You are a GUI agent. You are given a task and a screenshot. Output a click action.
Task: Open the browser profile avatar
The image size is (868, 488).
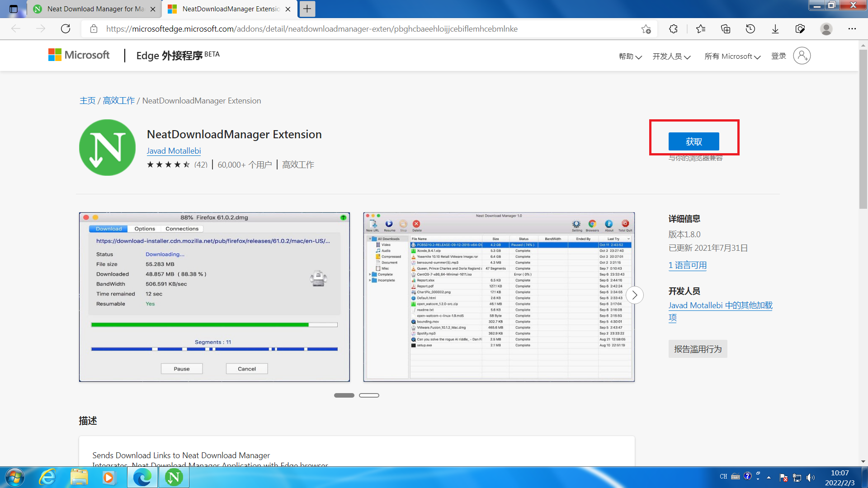(x=826, y=29)
